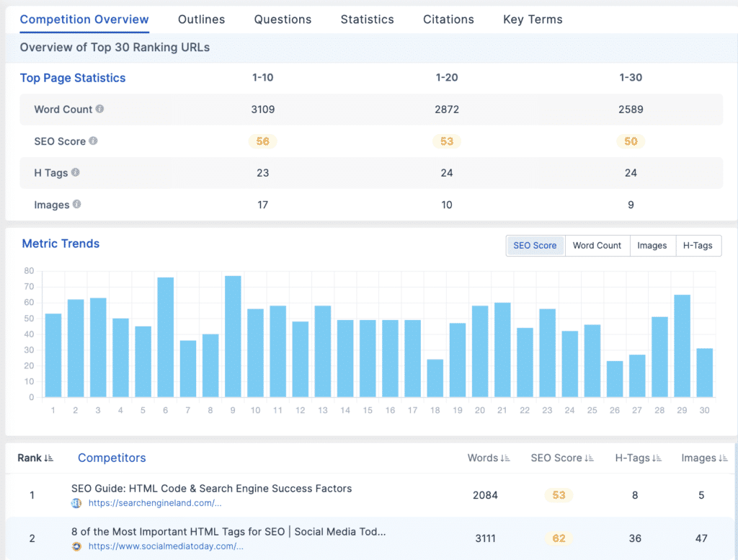Open the Outlines tab
The height and width of the screenshot is (560, 738).
(201, 19)
